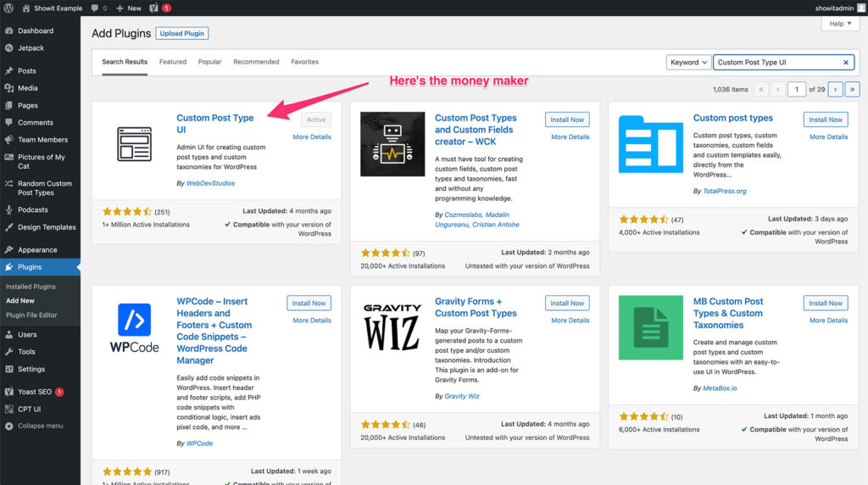Install Custom Post Types and Custom Fields creator

(x=567, y=120)
